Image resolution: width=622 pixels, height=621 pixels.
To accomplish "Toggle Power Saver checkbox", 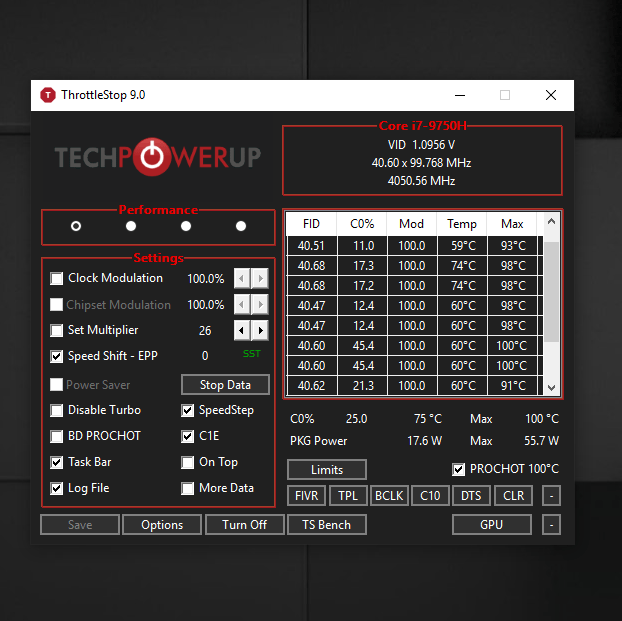I will click(x=56, y=385).
